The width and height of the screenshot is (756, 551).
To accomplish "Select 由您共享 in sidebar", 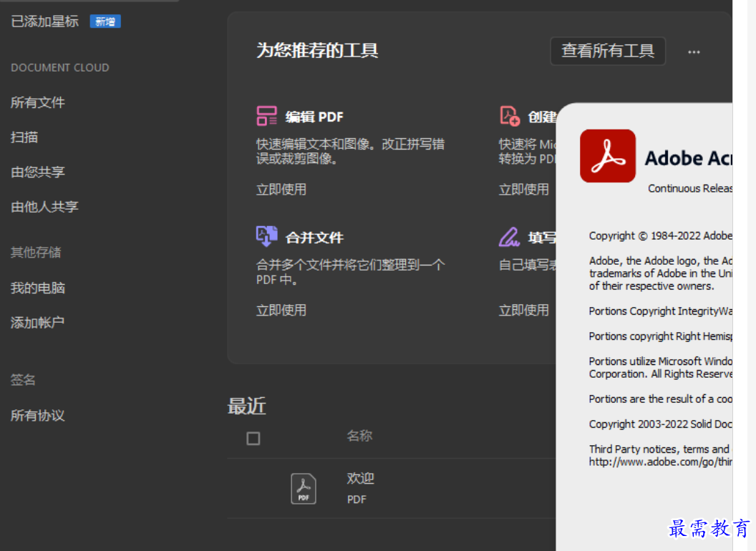I will coord(38,172).
